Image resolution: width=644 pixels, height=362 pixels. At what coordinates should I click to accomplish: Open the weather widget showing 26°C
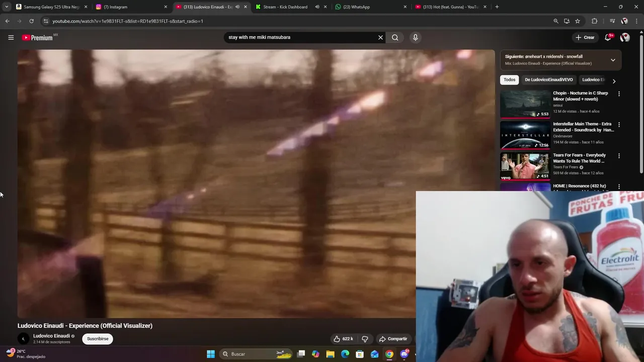coord(26,354)
